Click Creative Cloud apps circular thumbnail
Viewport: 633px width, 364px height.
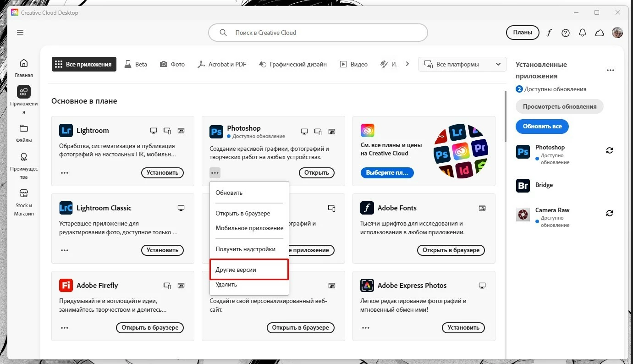pyautogui.click(x=460, y=151)
